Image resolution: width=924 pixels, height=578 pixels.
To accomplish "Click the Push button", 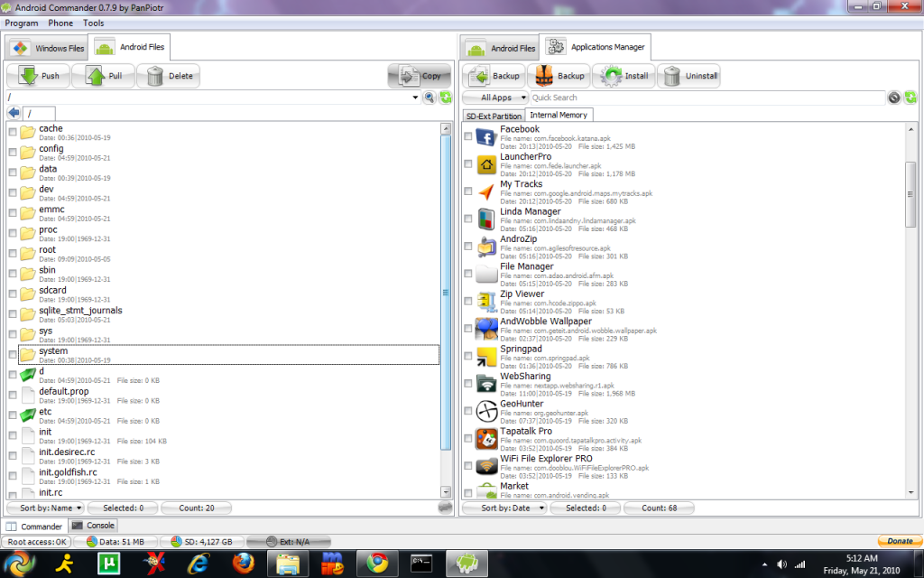I will (38, 76).
